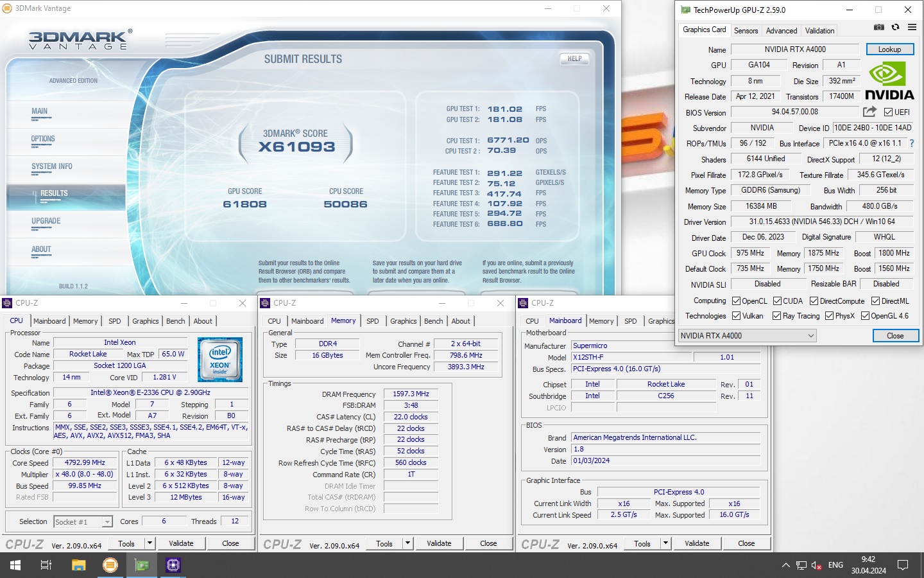This screenshot has width=924, height=578.
Task: Click the 3DMark score X61093
Action: 296,146
